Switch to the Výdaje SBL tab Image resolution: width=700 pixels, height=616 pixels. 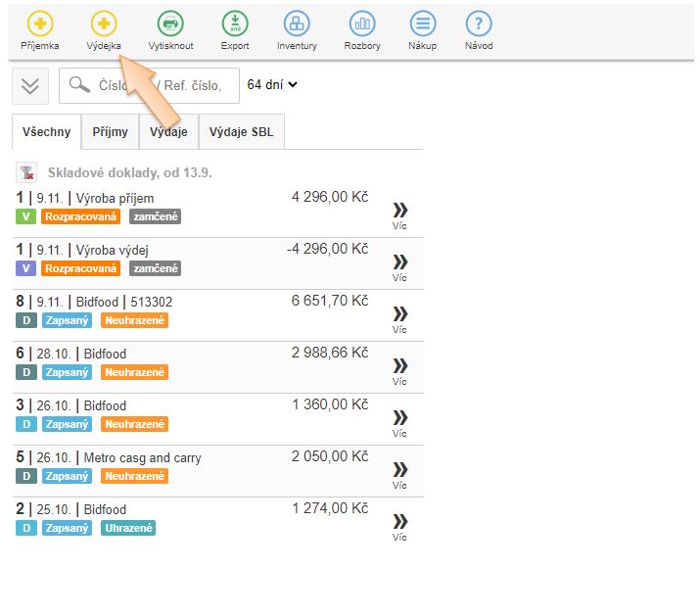pyautogui.click(x=241, y=131)
